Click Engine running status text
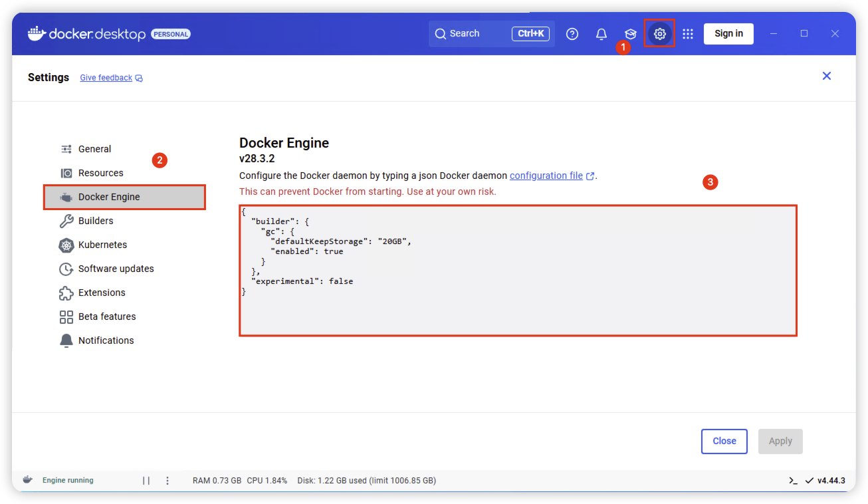Image resolution: width=868 pixels, height=504 pixels. point(68,480)
